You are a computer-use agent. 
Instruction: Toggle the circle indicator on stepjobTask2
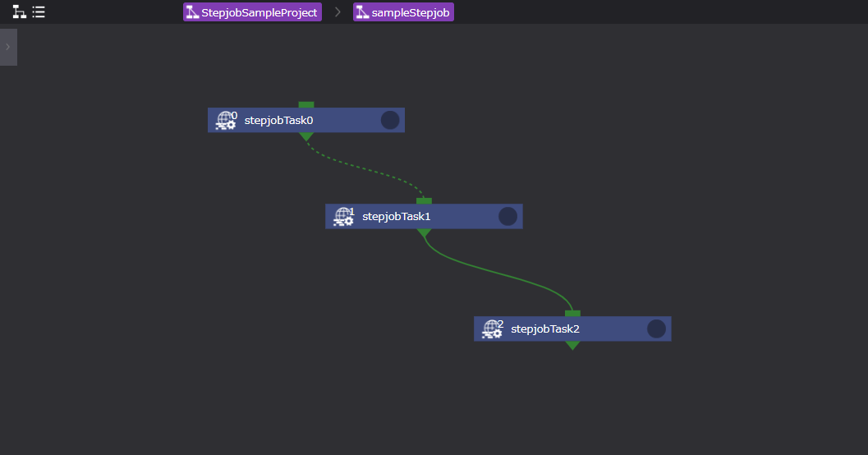point(656,329)
